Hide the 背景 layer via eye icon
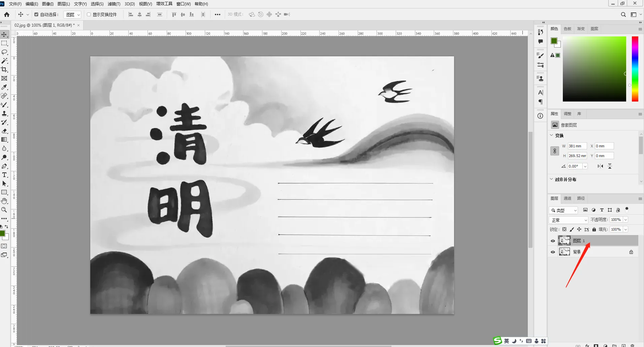644x347 pixels. click(x=553, y=252)
